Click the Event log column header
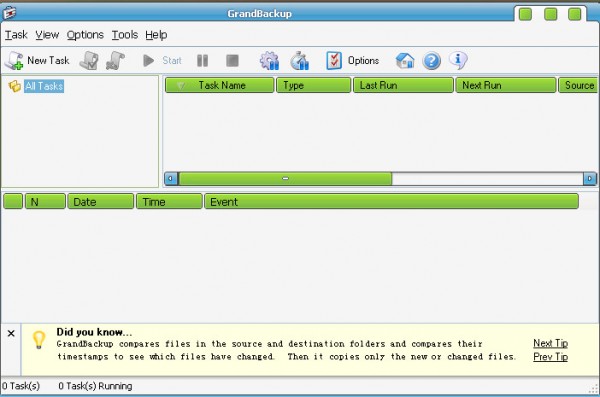Screen dimensions: 600x397 pos(391,201)
